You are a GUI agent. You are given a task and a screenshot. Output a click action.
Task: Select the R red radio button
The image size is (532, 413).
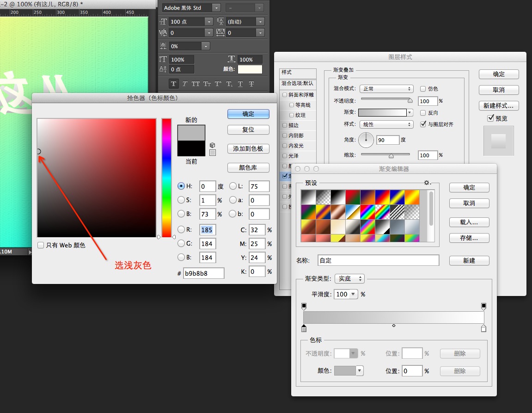click(x=181, y=229)
